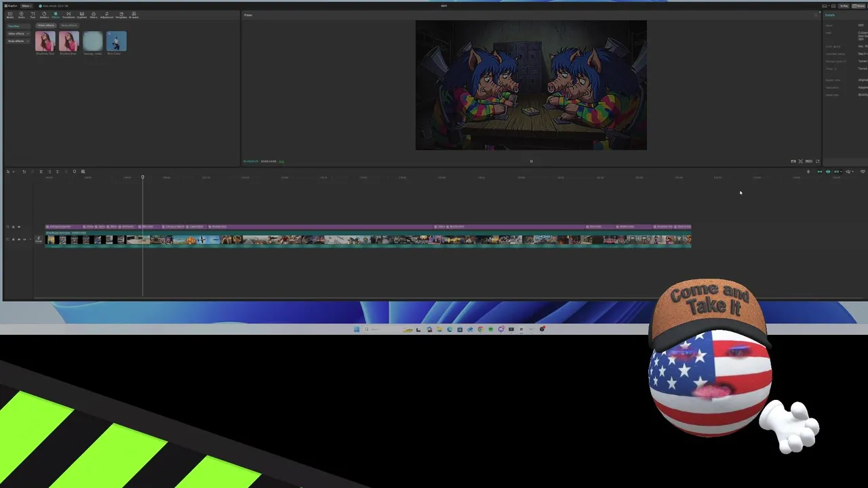Open the Transitions tab

point(68,15)
